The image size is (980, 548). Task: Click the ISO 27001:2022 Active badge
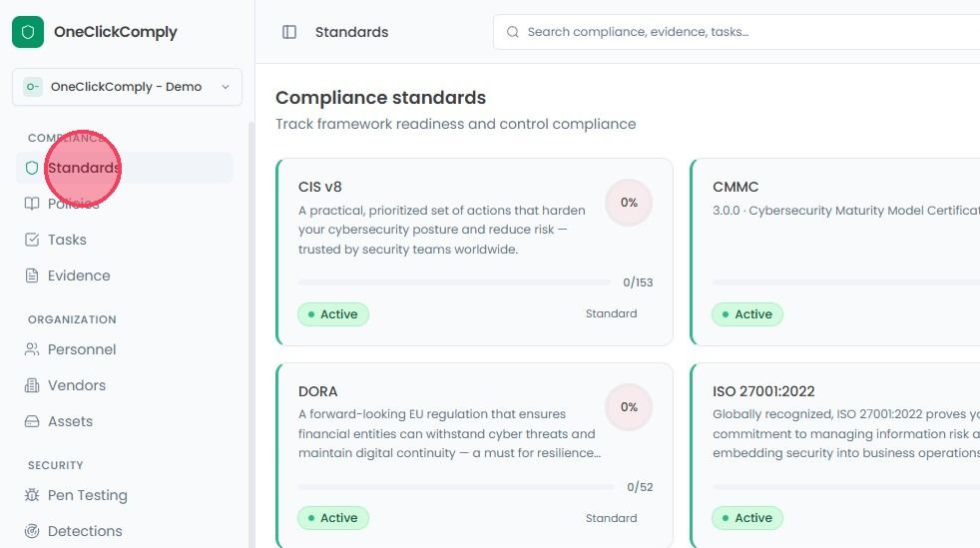[747, 518]
